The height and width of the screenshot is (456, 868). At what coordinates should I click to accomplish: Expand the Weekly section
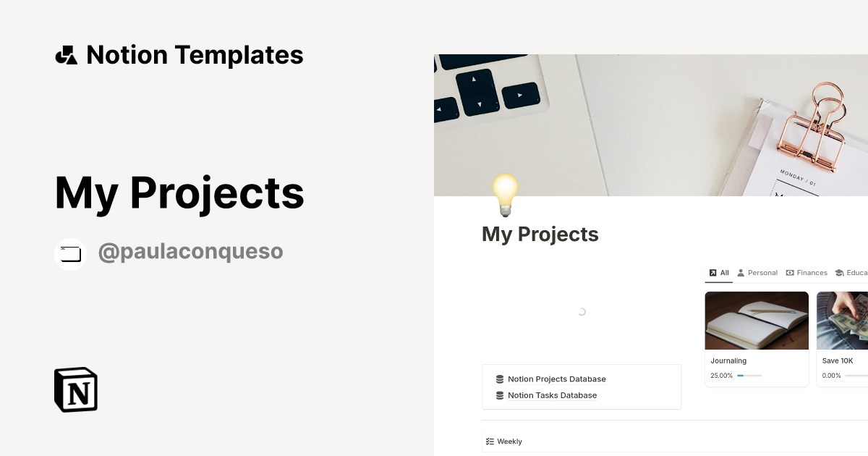point(509,441)
